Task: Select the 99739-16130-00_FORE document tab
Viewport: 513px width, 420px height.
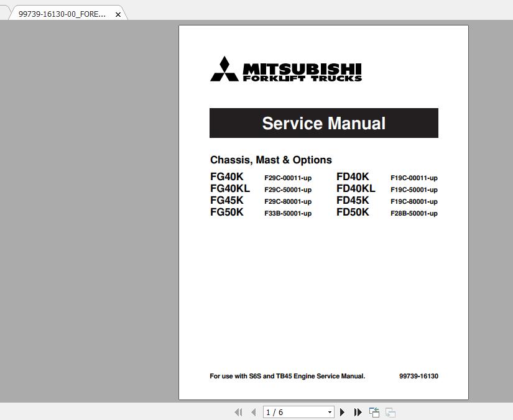Action: tap(62, 13)
